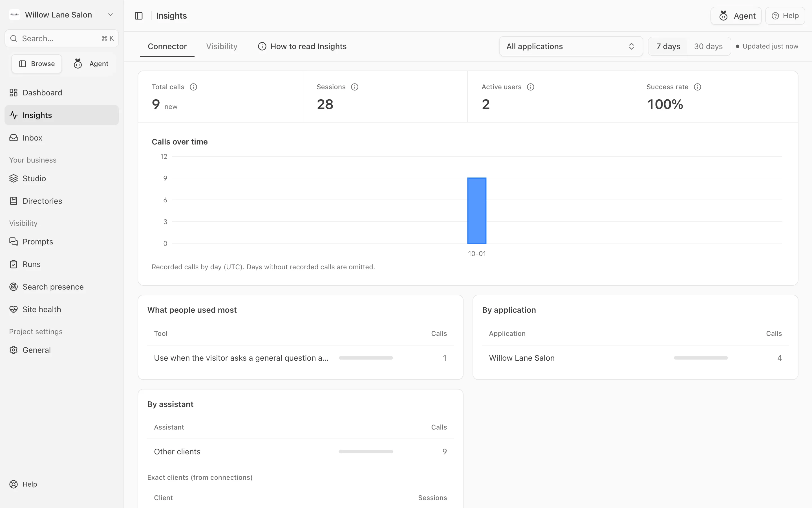Image resolution: width=812 pixels, height=508 pixels.
Task: Select the 7 days range
Action: (x=668, y=46)
